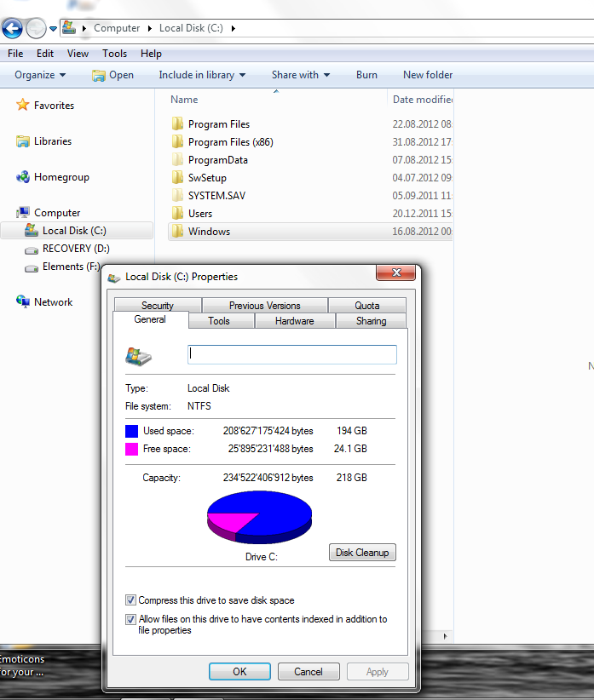Click the drive label input field
The width and height of the screenshot is (594, 700).
(x=292, y=354)
